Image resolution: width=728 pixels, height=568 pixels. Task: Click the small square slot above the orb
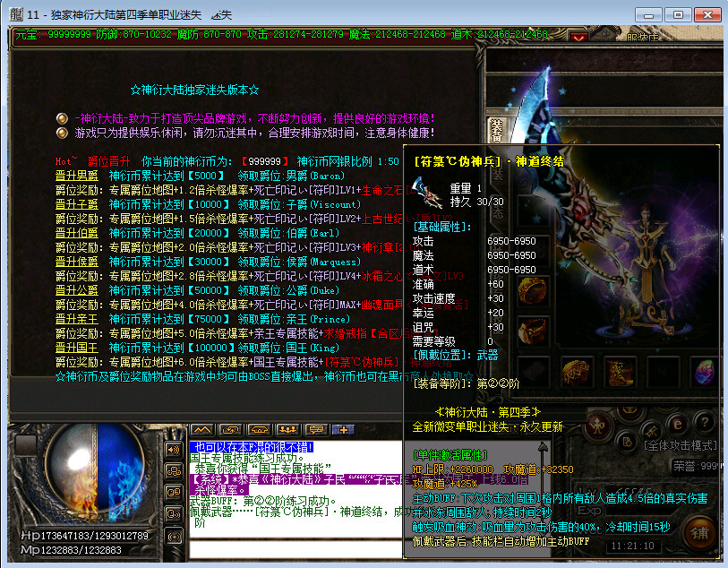[x=26, y=445]
